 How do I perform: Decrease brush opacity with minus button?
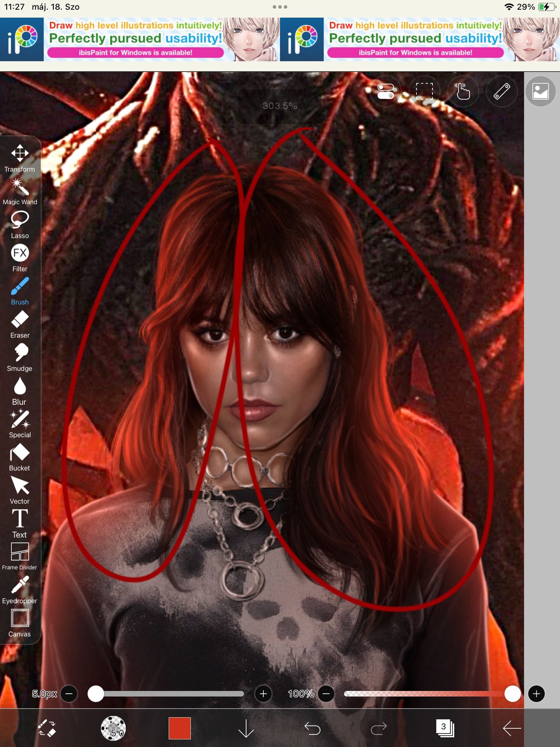point(326,694)
